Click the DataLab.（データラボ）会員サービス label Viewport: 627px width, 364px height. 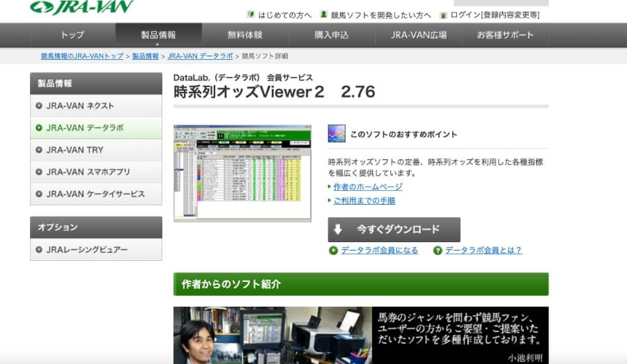[243, 77]
